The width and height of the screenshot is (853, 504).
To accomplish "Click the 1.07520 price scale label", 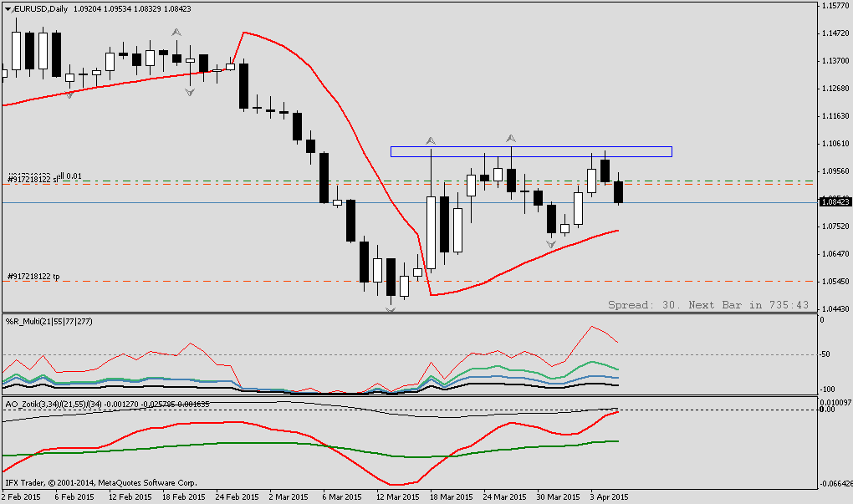I will (835, 227).
